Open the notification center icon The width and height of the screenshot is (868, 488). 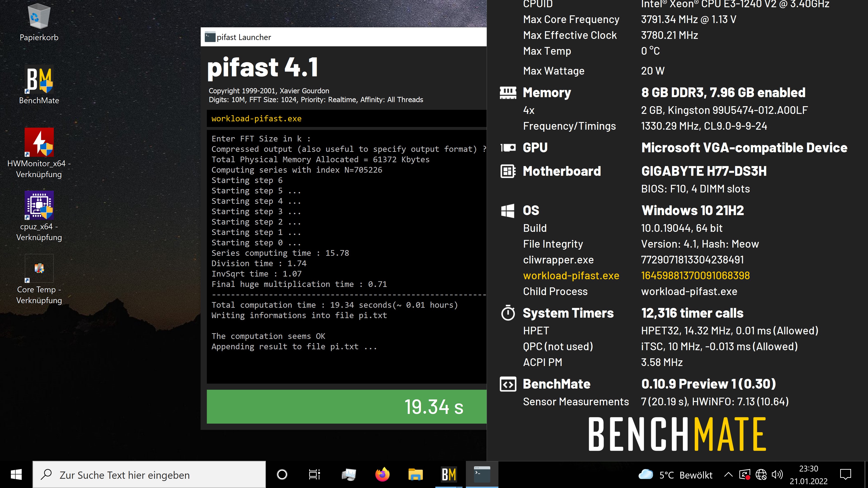tap(845, 475)
